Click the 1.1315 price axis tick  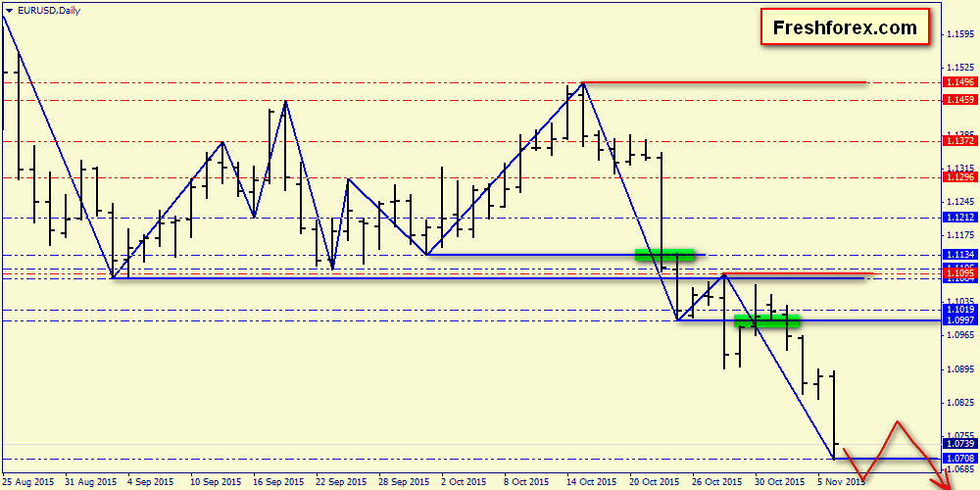click(x=958, y=169)
